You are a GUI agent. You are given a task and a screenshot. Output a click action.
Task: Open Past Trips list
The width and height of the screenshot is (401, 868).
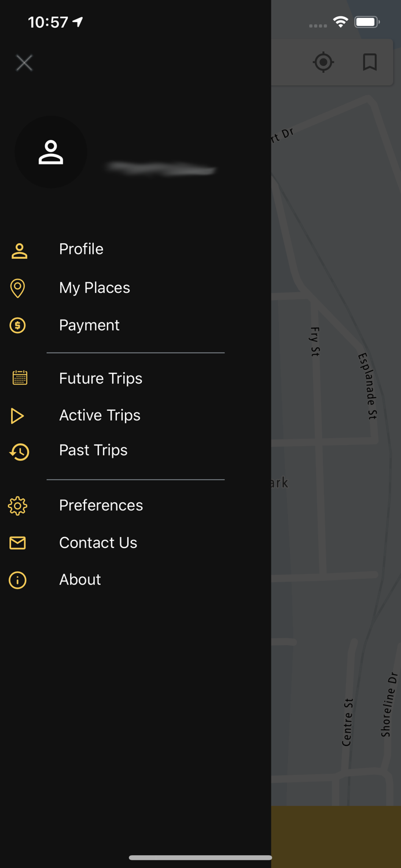pos(93,450)
